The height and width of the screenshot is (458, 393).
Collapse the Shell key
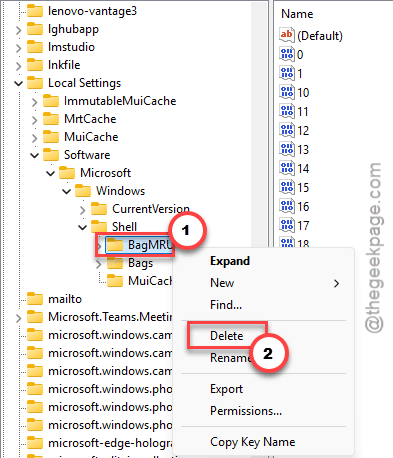pyautogui.click(x=83, y=227)
